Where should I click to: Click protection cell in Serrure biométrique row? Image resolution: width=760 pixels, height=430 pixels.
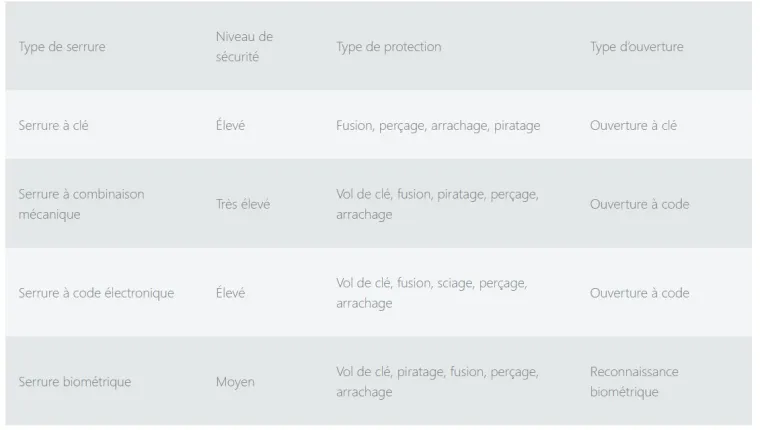point(437,382)
